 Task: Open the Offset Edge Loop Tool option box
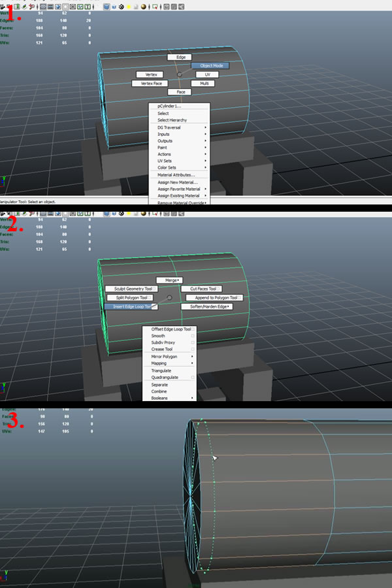click(193, 329)
